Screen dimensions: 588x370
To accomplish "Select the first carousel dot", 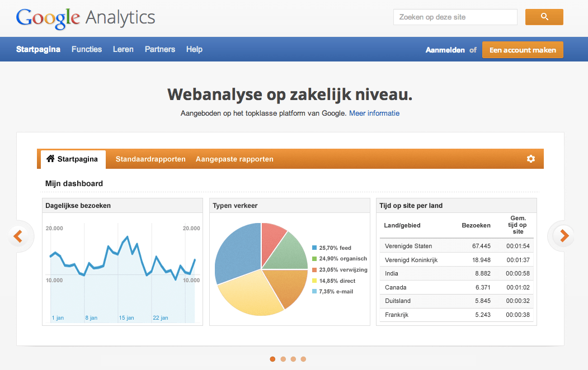I will [272, 359].
